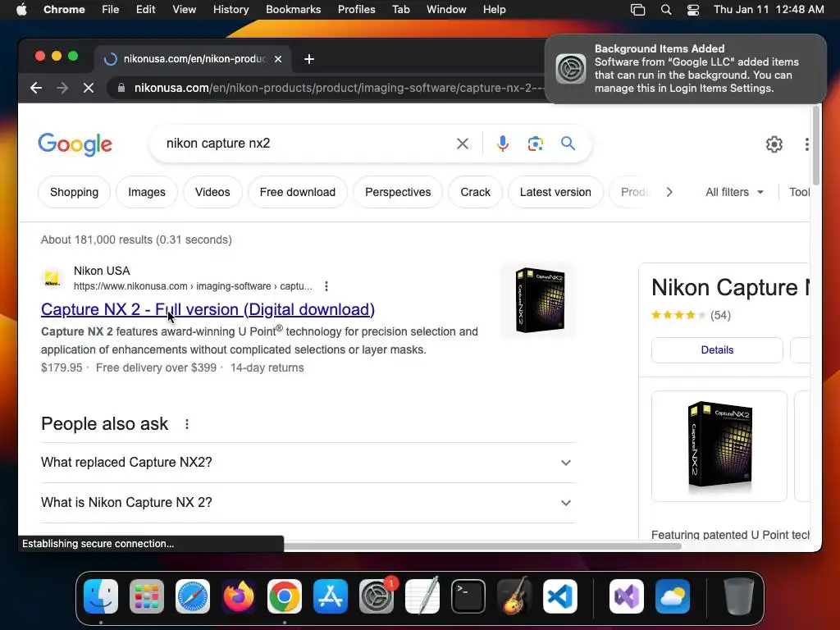Screen dimensions: 840x630
Task: Click the Chrome back arrow
Action: (x=36, y=88)
